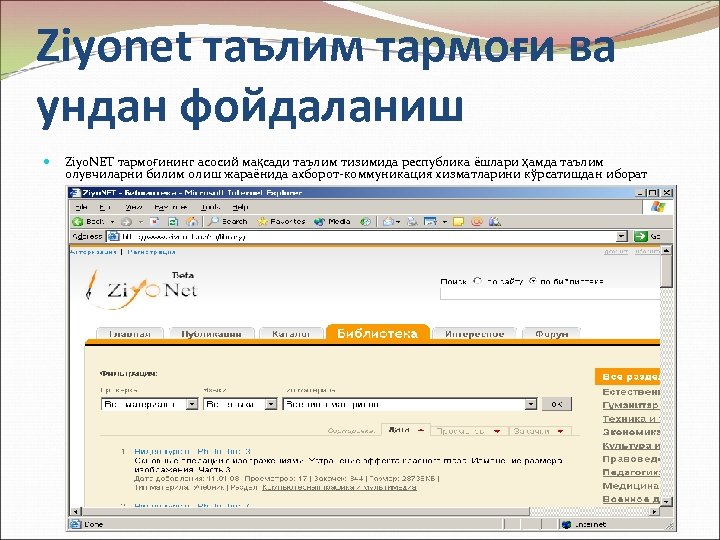
Task: Click the green Go arrow button
Action: [x=640, y=236]
